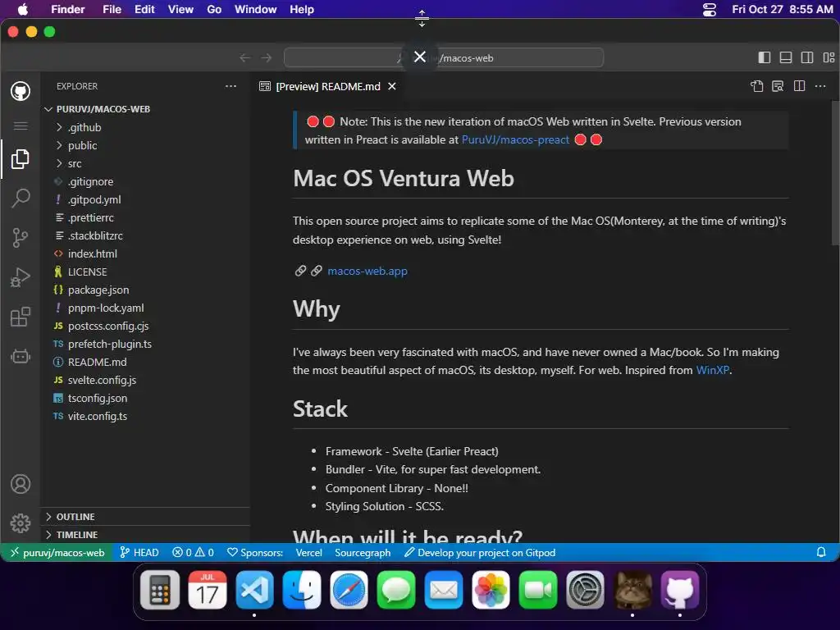The image size is (840, 630).
Task: Open VS Code from the dock
Action: tap(254, 591)
